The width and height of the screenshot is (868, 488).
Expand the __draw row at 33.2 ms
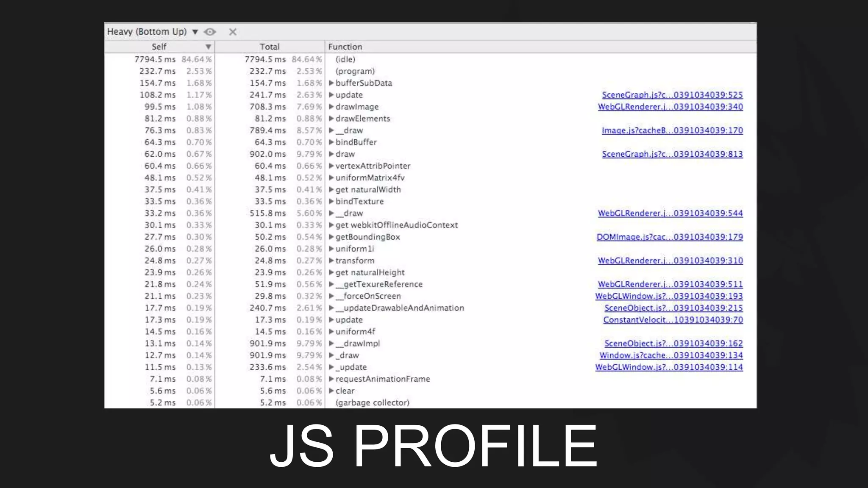pyautogui.click(x=331, y=213)
